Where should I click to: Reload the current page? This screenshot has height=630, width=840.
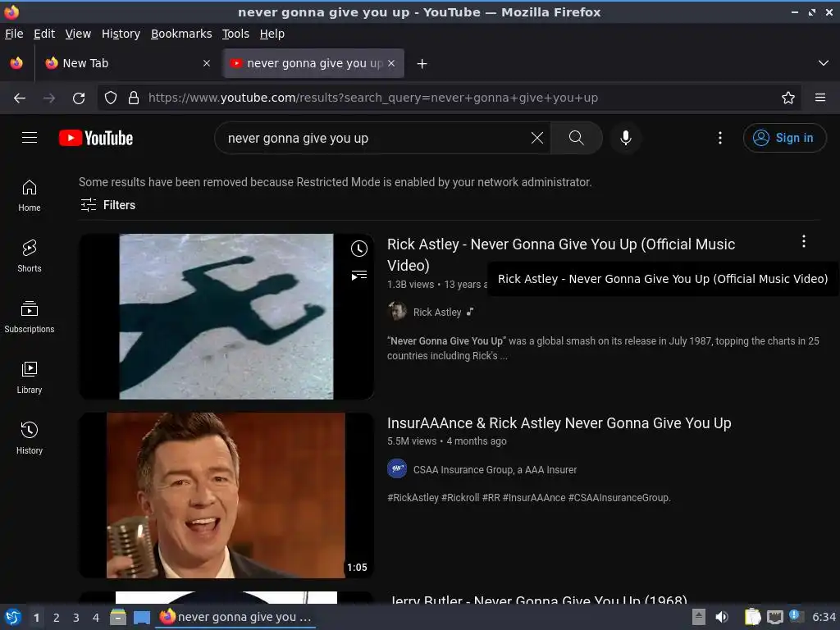click(x=79, y=98)
